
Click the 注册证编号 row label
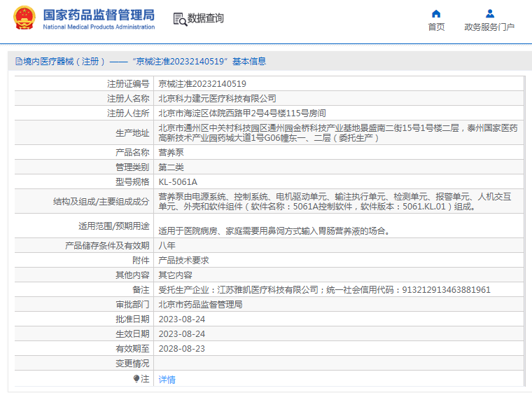coord(128,84)
